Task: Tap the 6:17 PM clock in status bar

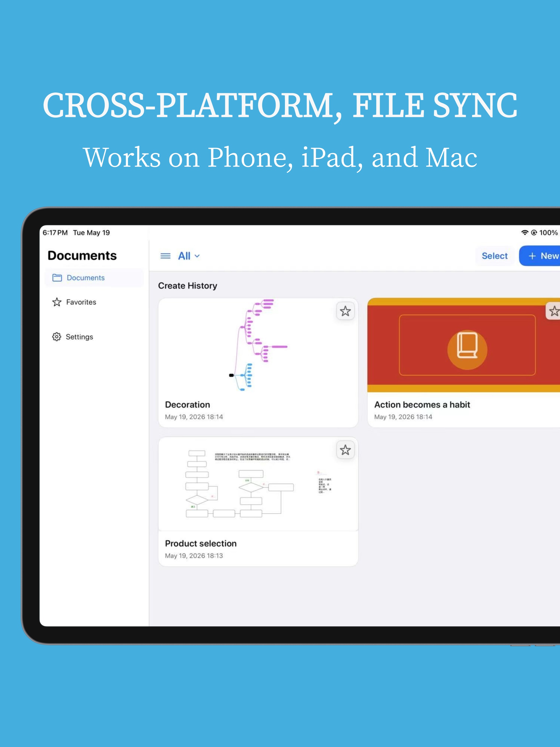Action: (55, 232)
